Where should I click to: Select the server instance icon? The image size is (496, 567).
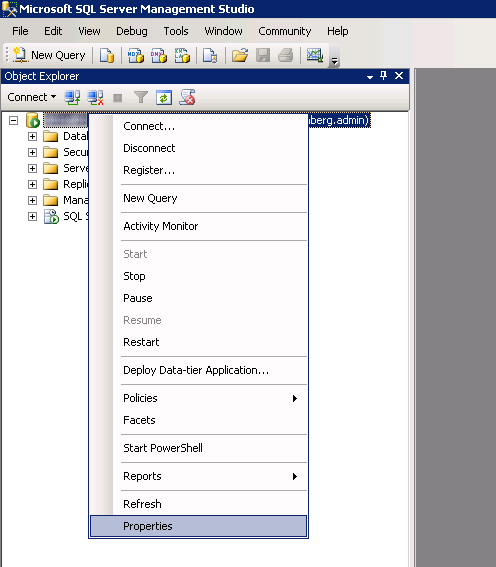tap(33, 120)
